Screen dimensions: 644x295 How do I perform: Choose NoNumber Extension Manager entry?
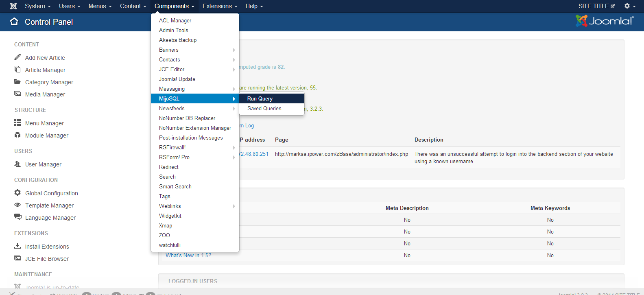tap(195, 128)
